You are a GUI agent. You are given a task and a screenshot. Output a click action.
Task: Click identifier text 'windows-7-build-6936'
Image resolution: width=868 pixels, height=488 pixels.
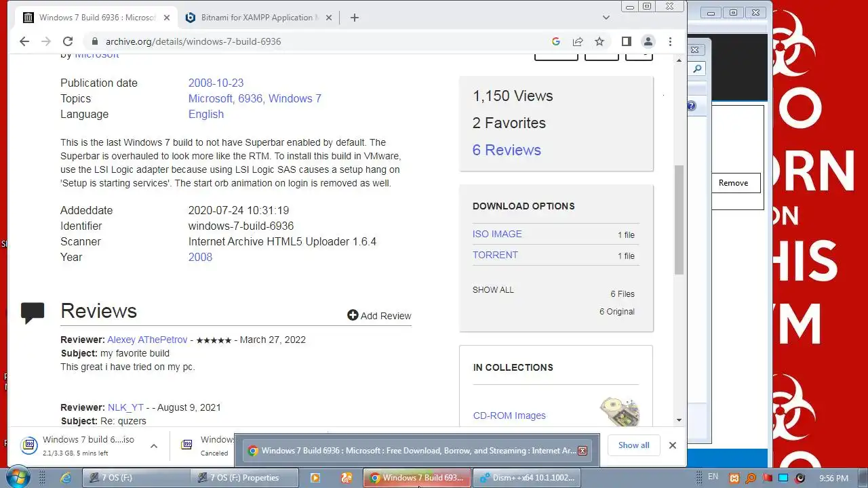click(241, 226)
